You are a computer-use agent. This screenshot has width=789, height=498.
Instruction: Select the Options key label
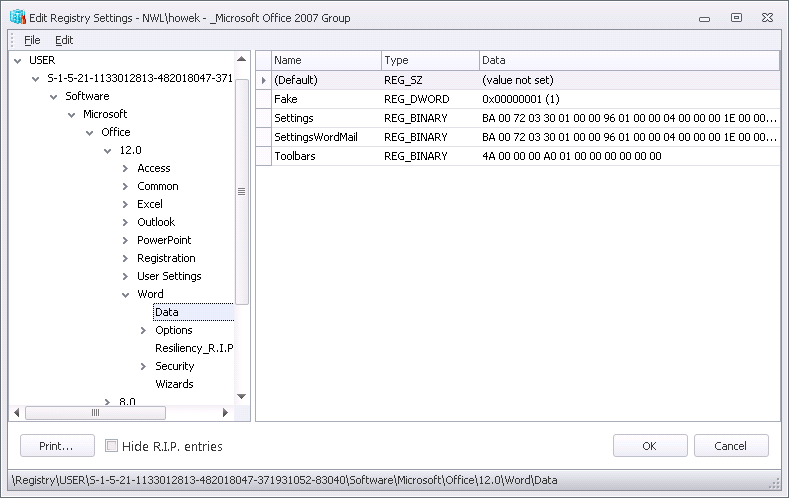click(x=174, y=330)
